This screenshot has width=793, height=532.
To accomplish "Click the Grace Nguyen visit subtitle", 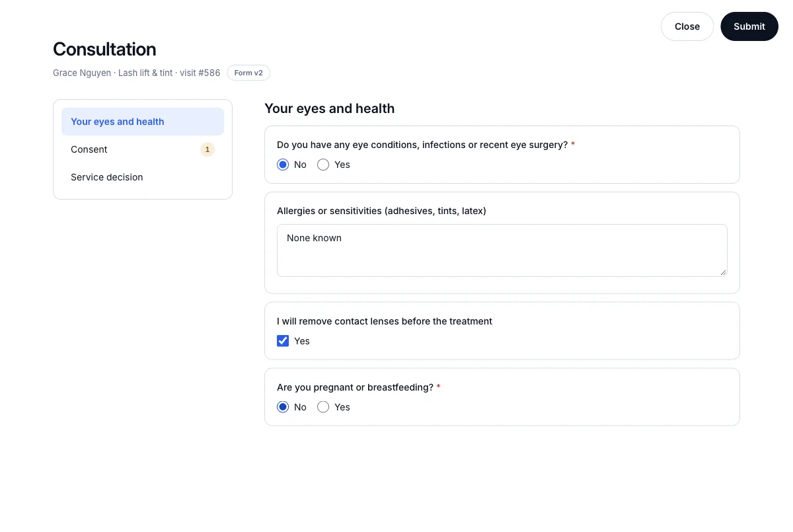I will tap(137, 73).
